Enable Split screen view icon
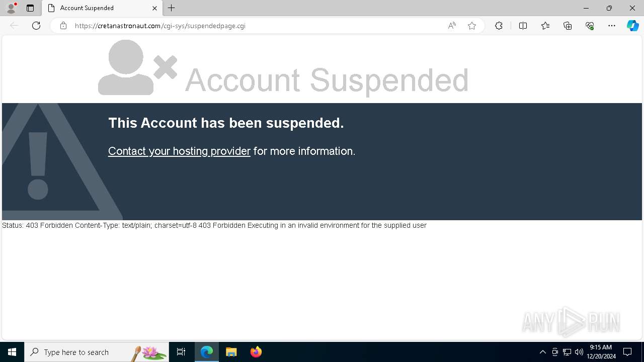Viewport: 644px width, 362px height. 523,26
